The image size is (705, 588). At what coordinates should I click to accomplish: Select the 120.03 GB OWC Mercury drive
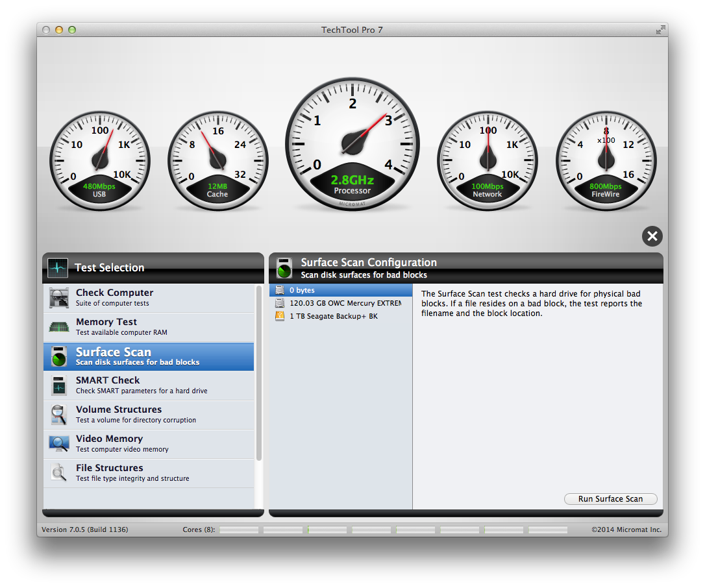341,303
